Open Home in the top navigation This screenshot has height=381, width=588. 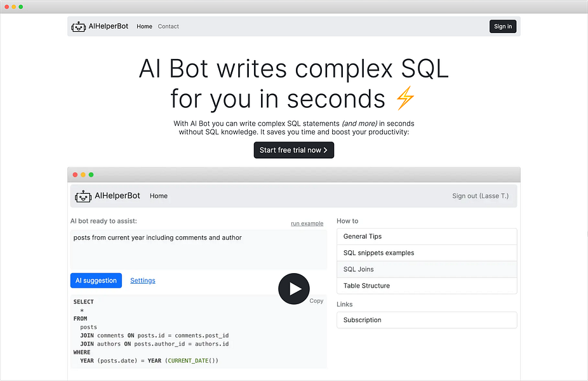144,27
